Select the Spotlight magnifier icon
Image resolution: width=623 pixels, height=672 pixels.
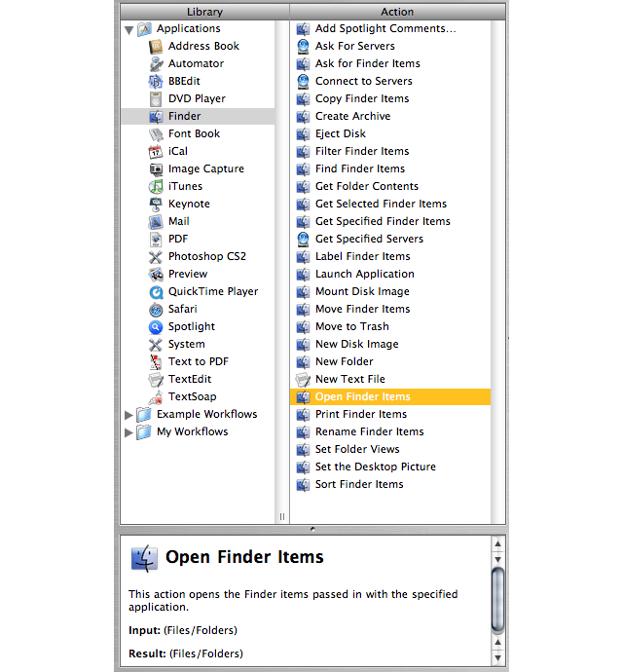point(156,326)
